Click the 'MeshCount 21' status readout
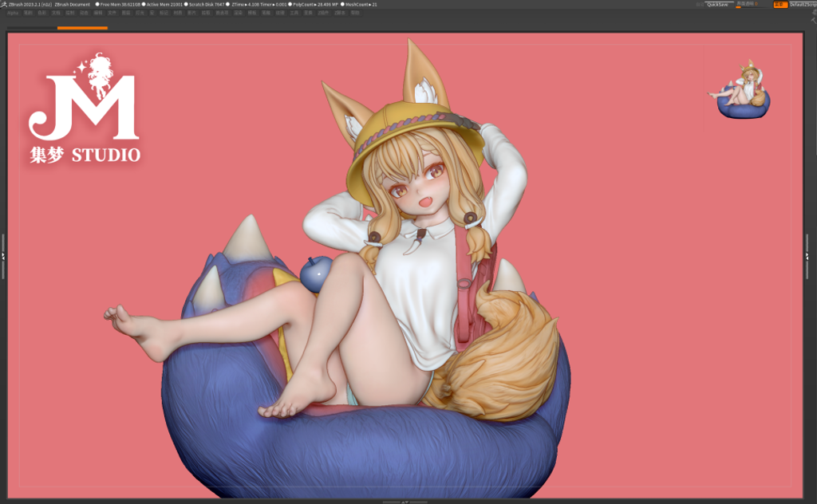 (x=359, y=4)
